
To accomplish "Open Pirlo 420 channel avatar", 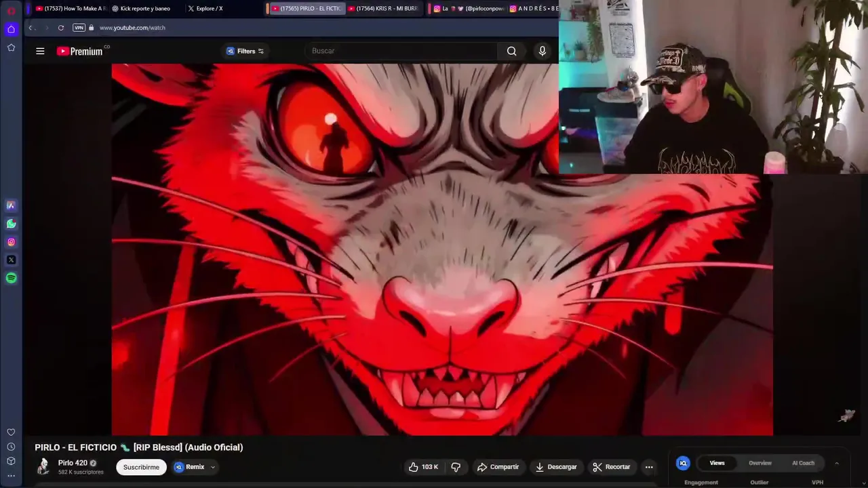I will (x=43, y=466).
